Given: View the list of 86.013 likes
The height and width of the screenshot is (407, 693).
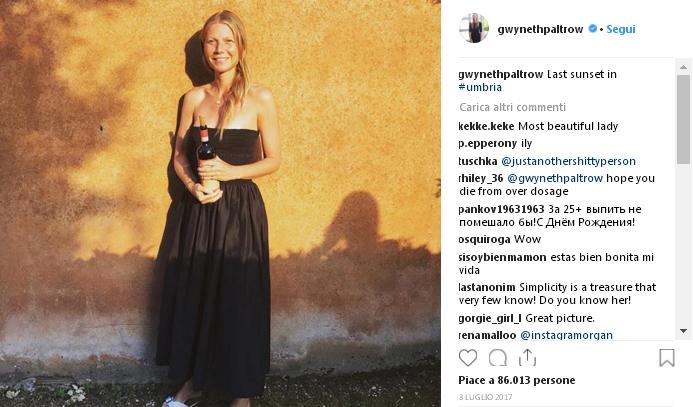Looking at the screenshot, I should 517,380.
